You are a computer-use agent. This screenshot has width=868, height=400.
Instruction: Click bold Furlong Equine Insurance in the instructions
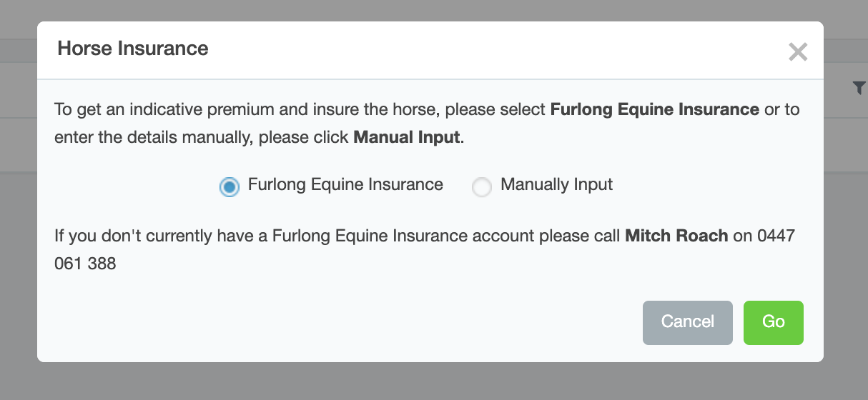click(654, 109)
